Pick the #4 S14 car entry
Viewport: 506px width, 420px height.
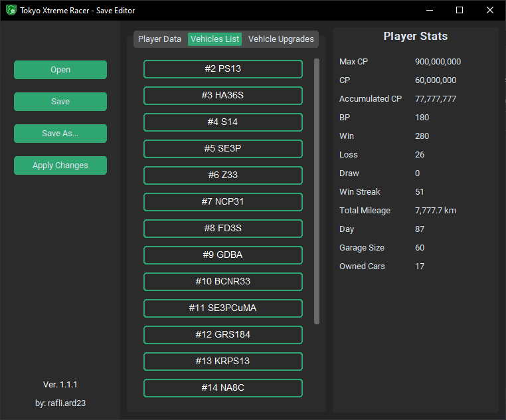[223, 122]
